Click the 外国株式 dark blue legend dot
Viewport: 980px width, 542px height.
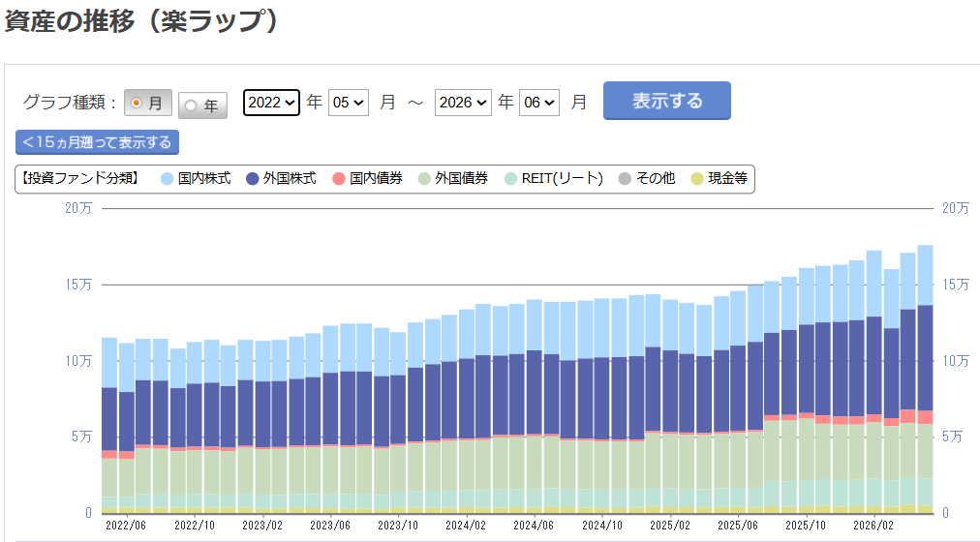[253, 179]
